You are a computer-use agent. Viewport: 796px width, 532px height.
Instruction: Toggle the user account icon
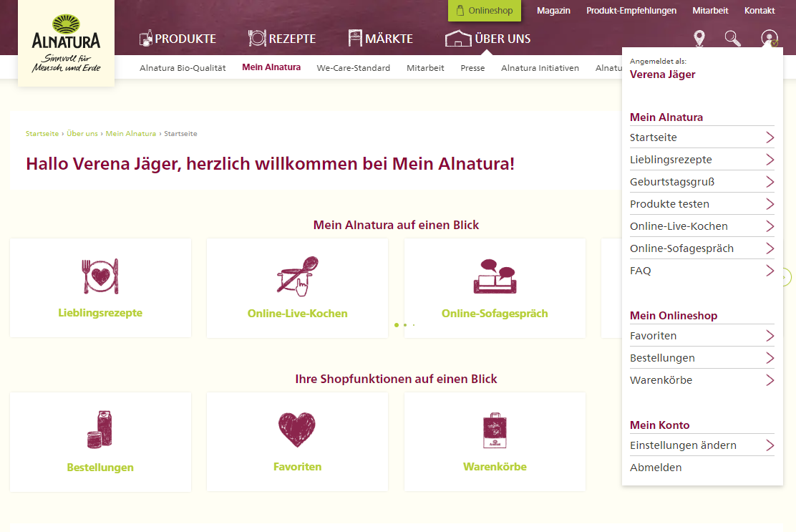tap(770, 38)
